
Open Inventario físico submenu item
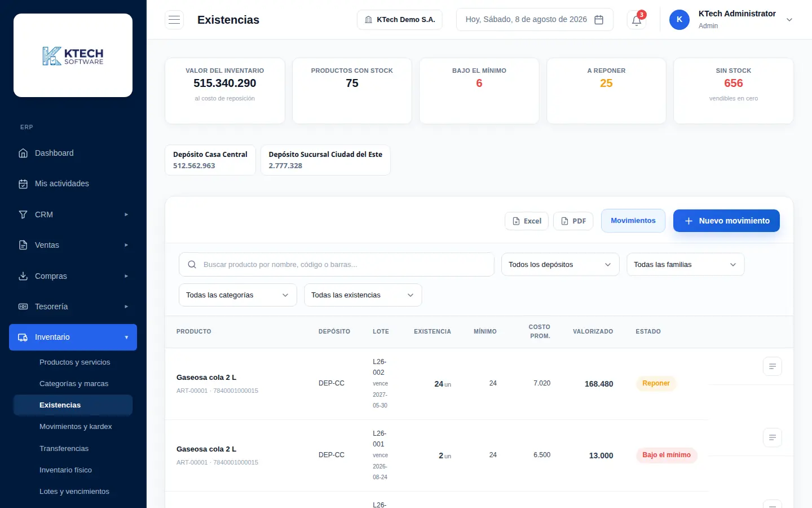(x=73, y=470)
